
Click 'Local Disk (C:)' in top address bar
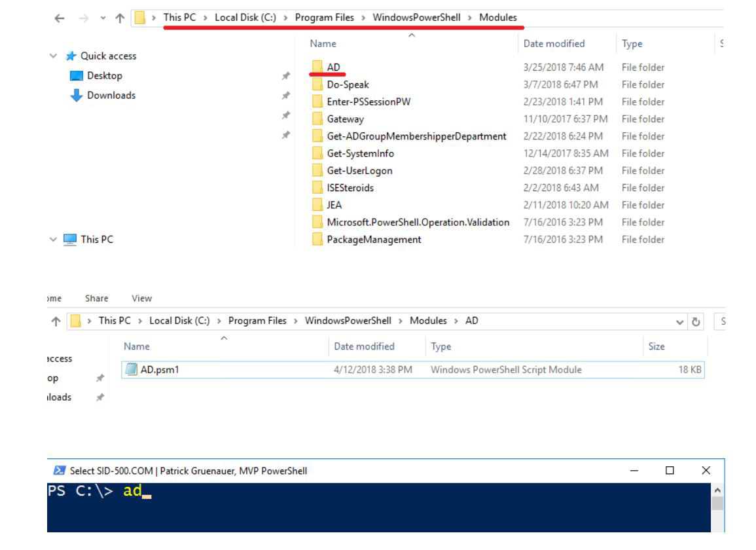coord(245,18)
